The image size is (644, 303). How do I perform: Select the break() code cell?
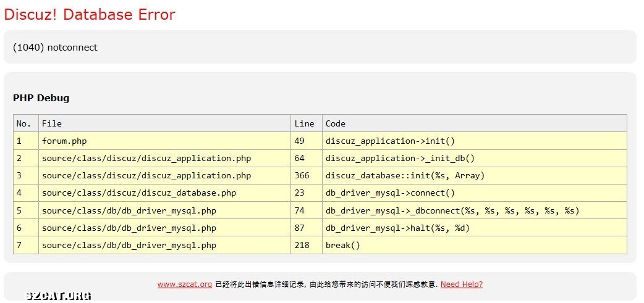(x=475, y=245)
